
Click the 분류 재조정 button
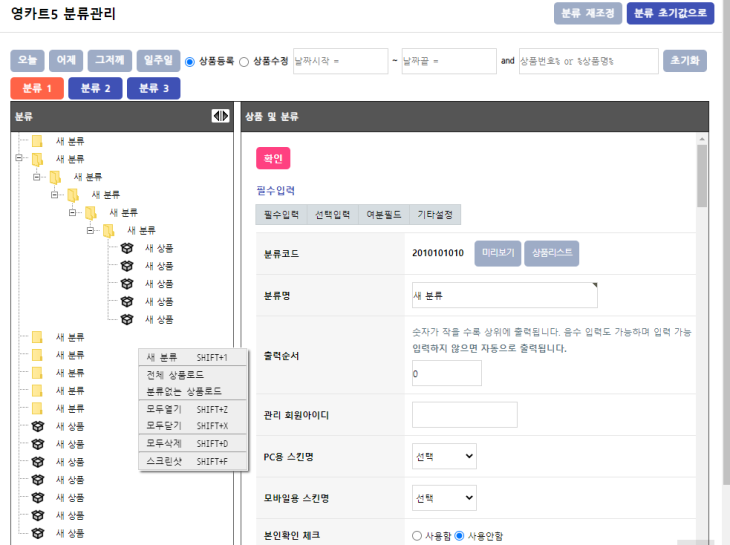pyautogui.click(x=588, y=13)
